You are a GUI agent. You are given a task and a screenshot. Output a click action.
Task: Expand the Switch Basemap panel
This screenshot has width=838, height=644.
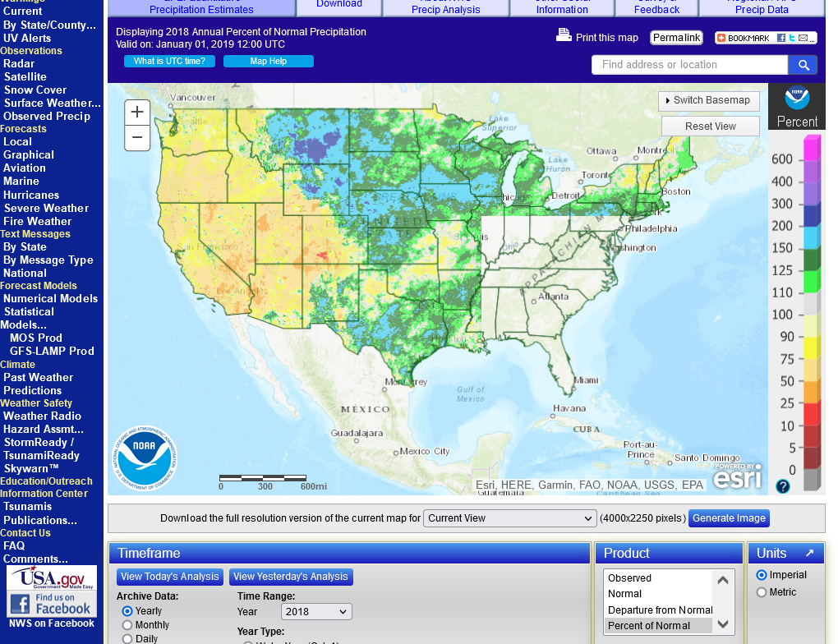coord(709,100)
